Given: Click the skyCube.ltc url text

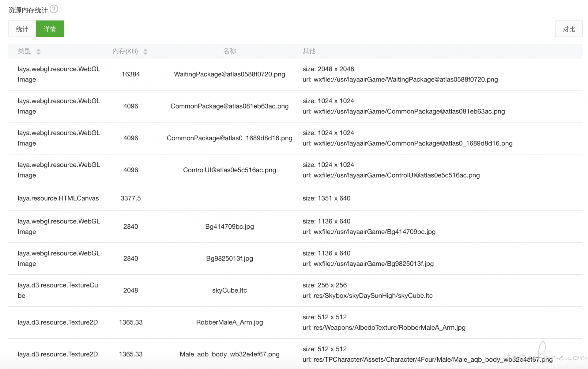Looking at the screenshot, I should tap(367, 295).
